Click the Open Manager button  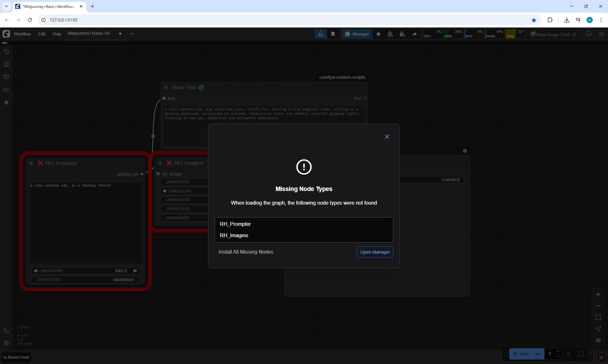(x=375, y=252)
